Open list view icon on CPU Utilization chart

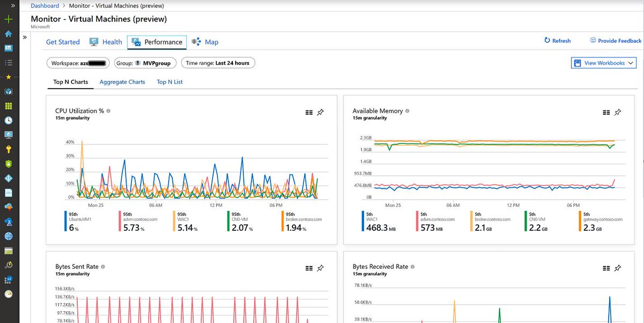point(309,113)
